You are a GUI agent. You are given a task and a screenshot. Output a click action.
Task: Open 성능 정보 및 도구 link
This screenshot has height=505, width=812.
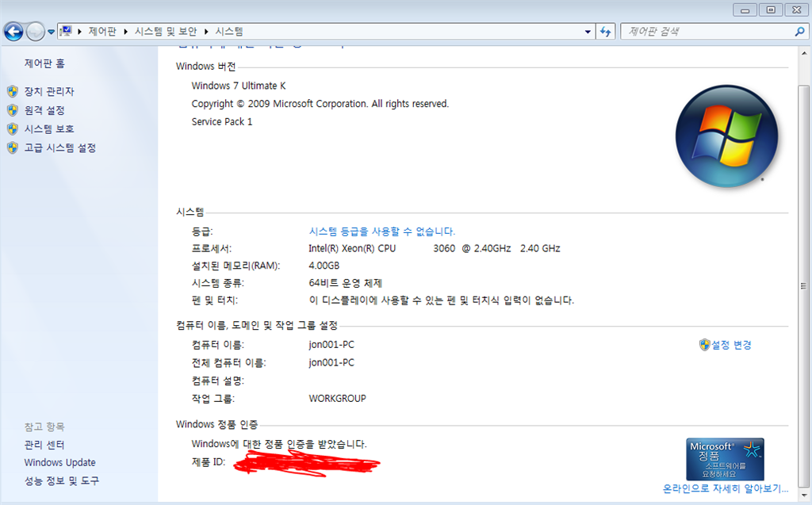point(62,480)
